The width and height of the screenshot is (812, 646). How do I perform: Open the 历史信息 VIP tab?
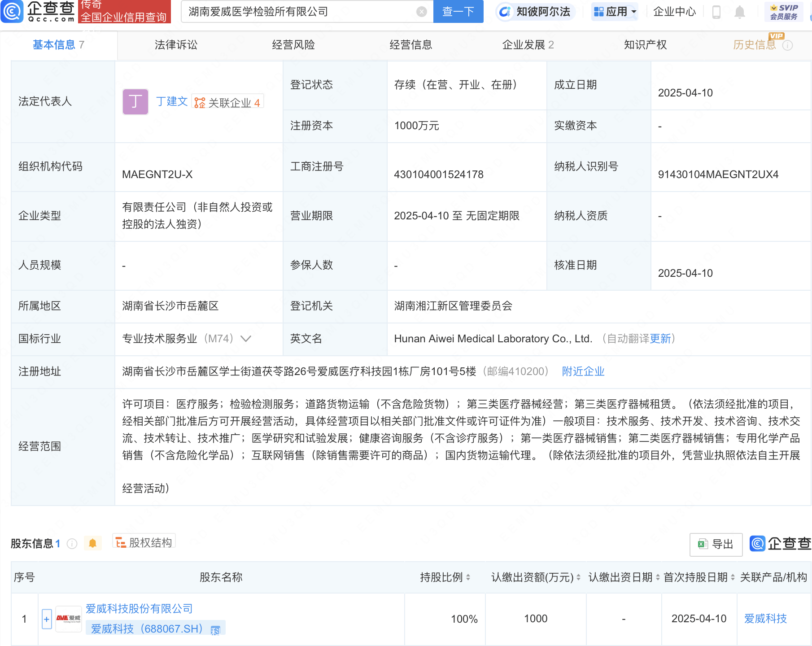pyautogui.click(x=755, y=45)
